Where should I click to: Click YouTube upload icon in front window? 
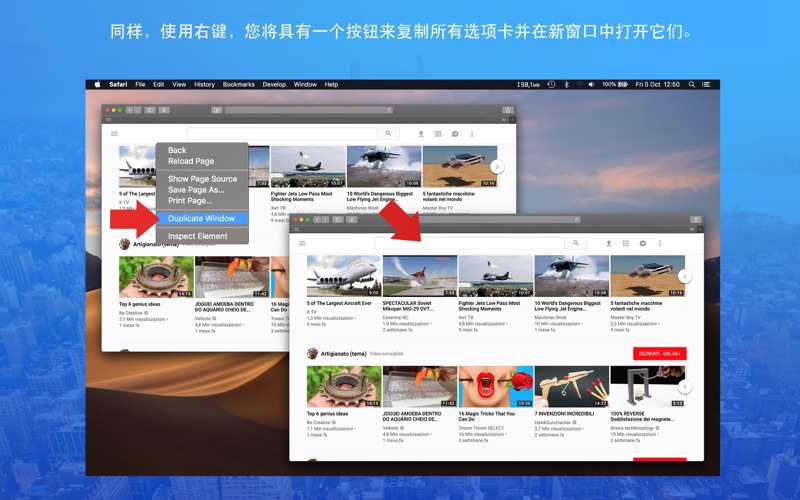(609, 243)
